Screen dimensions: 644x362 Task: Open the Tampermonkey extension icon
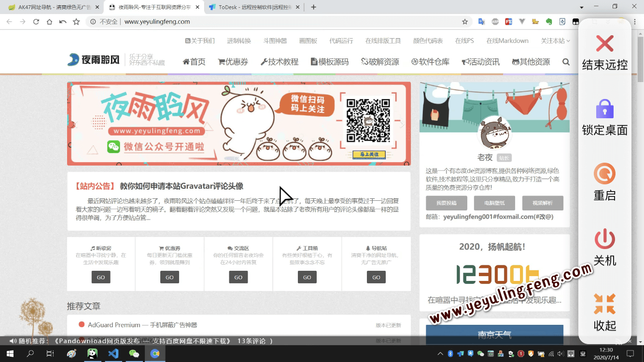[575, 22]
